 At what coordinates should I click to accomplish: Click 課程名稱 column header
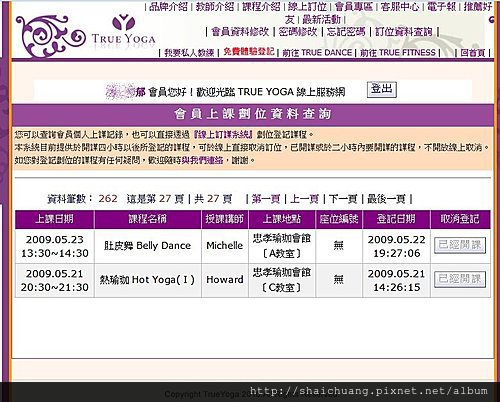tap(148, 219)
